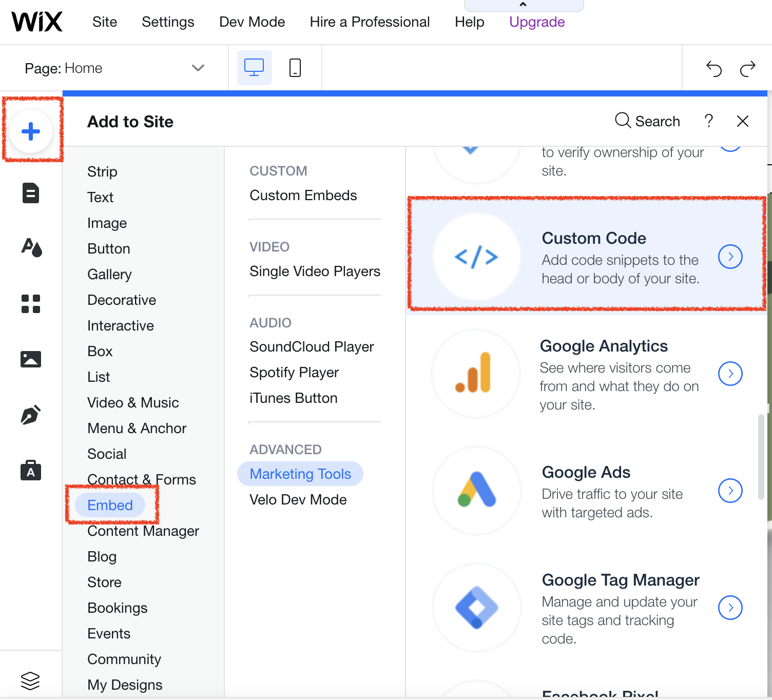Select Social category
The width and height of the screenshot is (772, 700).
click(107, 454)
